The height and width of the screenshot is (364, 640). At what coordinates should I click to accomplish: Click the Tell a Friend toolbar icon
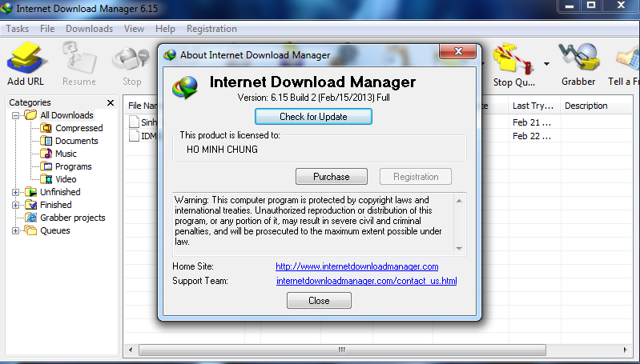click(628, 58)
